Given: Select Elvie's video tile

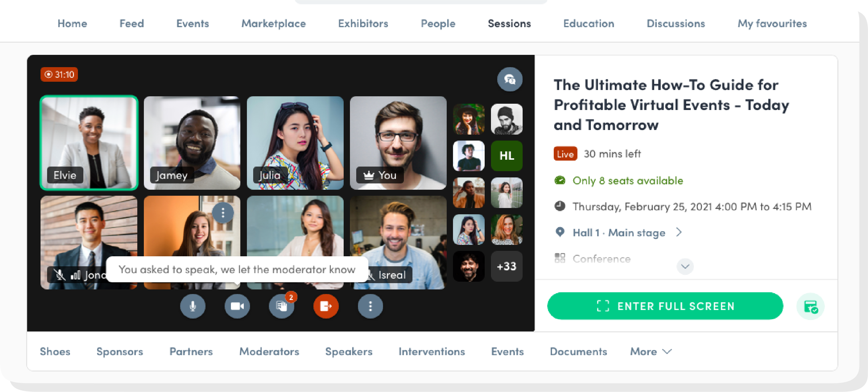Looking at the screenshot, I should (x=89, y=143).
